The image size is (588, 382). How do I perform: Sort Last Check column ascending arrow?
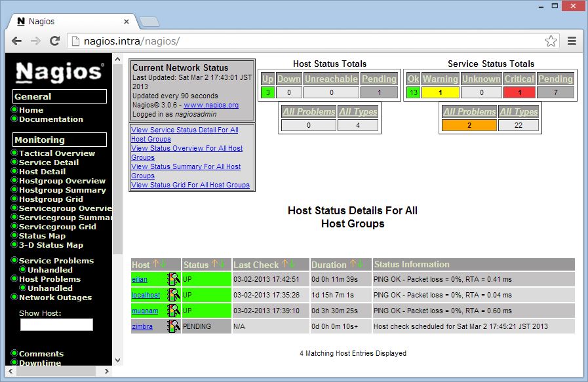tap(284, 264)
